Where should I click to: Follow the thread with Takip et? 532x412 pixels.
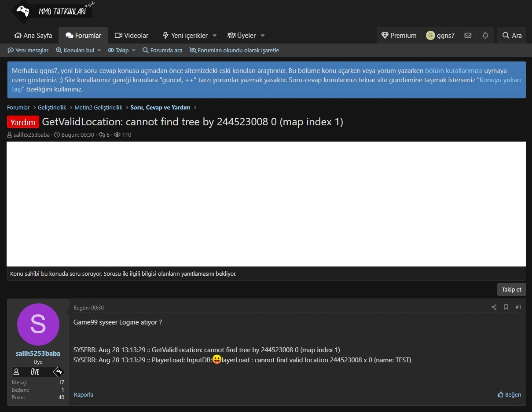(x=512, y=289)
